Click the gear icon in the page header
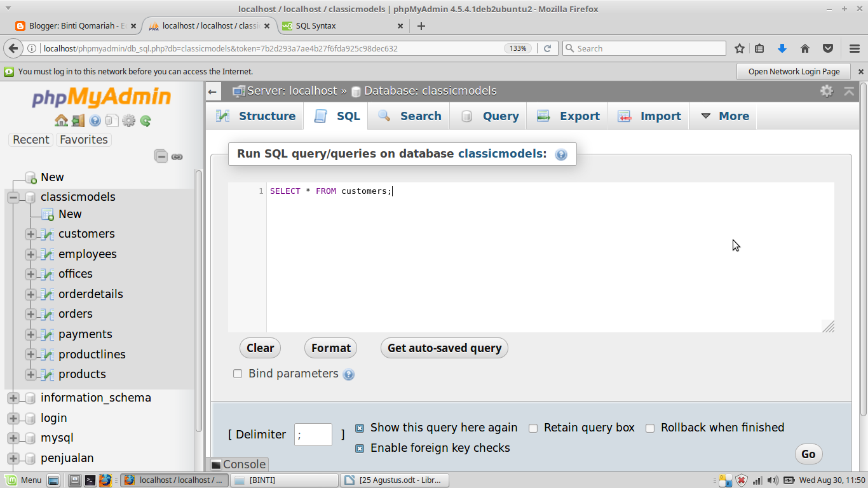The height and width of the screenshot is (488, 868). click(827, 91)
